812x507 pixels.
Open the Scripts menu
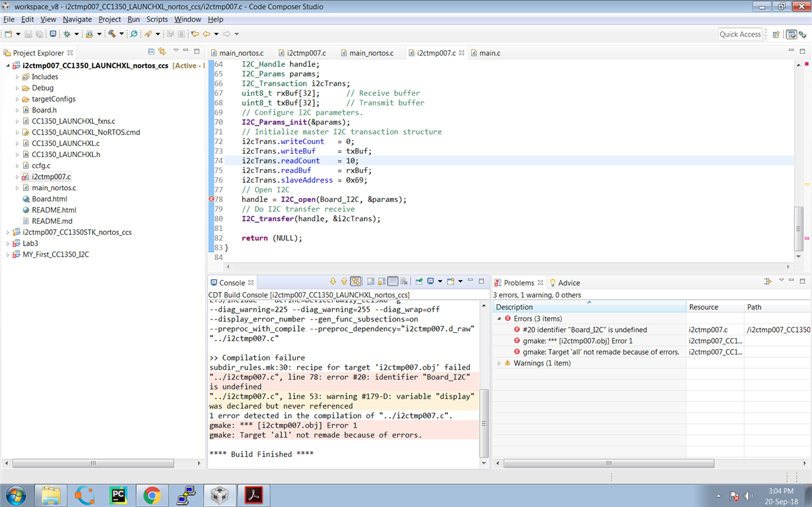click(x=157, y=19)
